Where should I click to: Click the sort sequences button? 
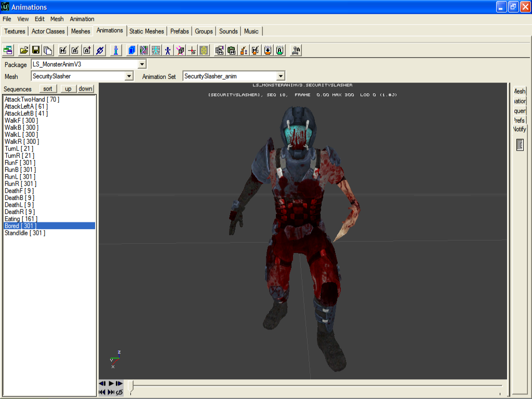pyautogui.click(x=47, y=89)
